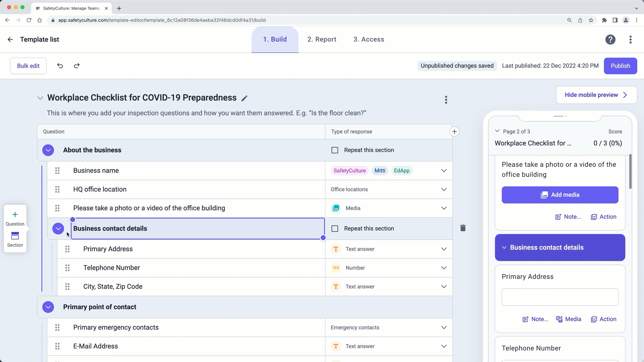Switch to the 3. Access tab
The height and width of the screenshot is (362, 644).
pos(369,40)
